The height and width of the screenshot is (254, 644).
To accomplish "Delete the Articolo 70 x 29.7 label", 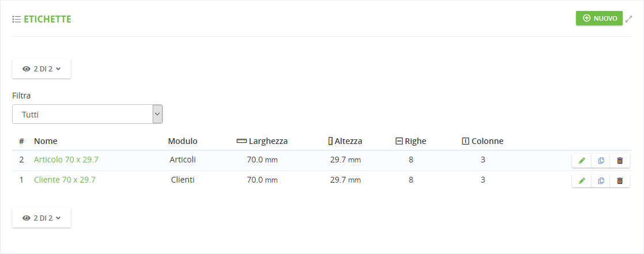I will pos(620,161).
